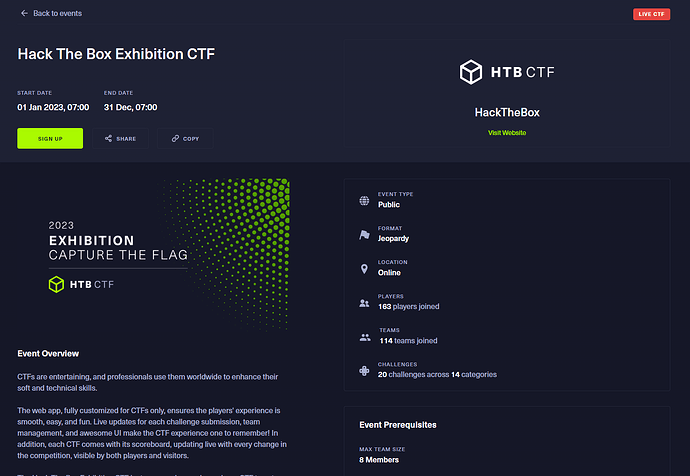Click the Public event type value
This screenshot has height=476, width=690.
389,205
